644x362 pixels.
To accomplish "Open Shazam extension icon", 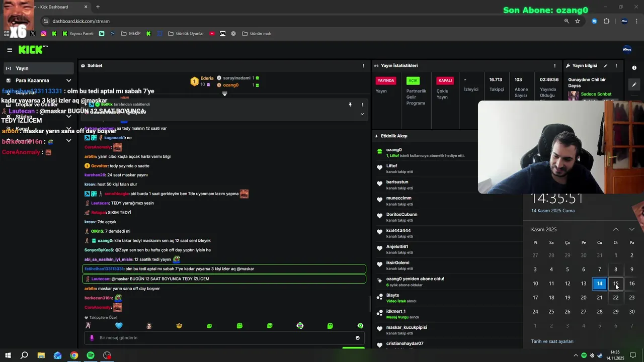I will click(594, 21).
